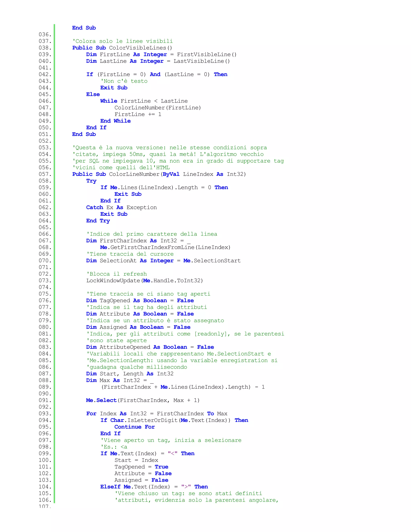Image resolution: width=411 pixels, height=532 pixels.
Task: Click the Dim Max As Int32 line
Action: [120, 380]
